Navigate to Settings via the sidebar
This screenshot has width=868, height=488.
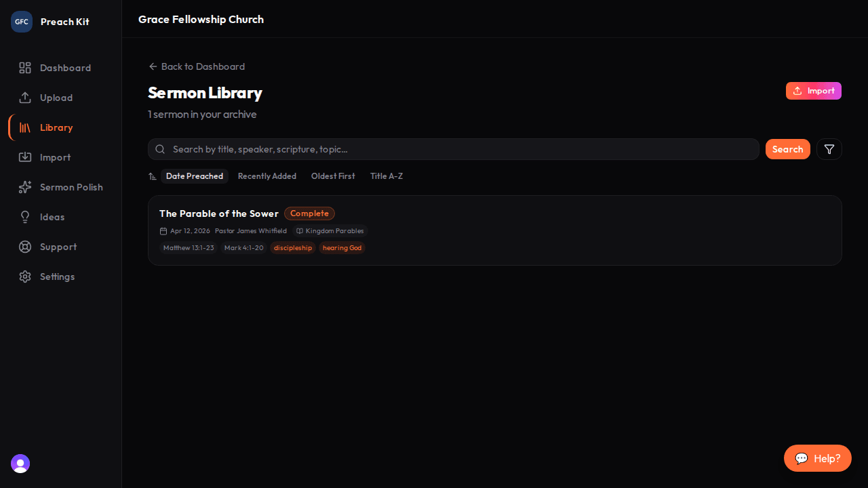[x=57, y=277]
